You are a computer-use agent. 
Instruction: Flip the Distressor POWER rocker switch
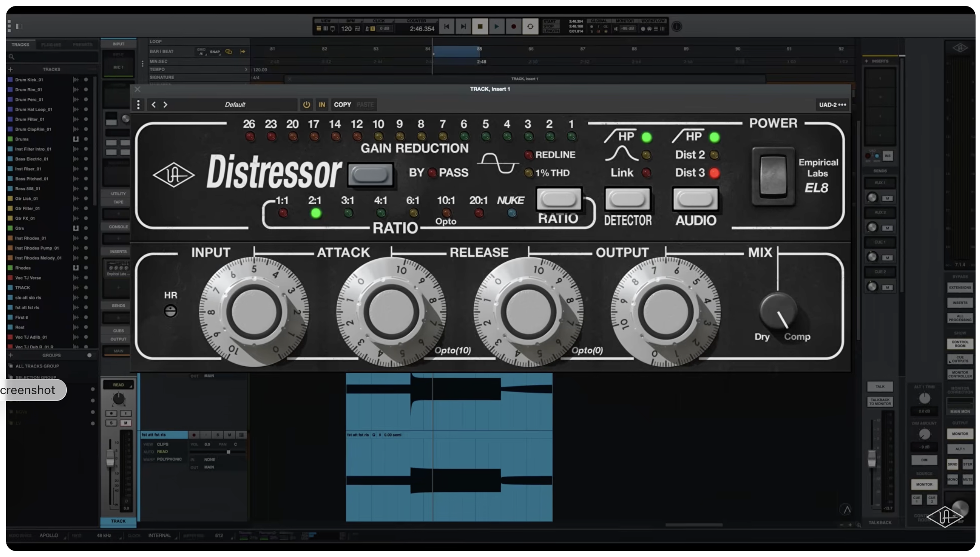tap(773, 176)
